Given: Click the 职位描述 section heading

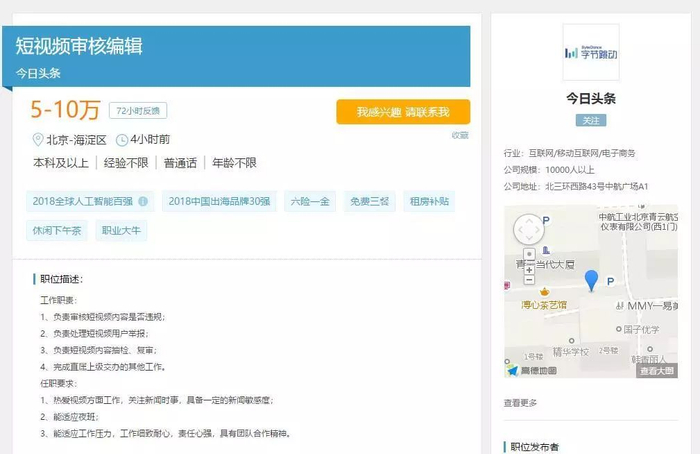Looking at the screenshot, I should 62,279.
